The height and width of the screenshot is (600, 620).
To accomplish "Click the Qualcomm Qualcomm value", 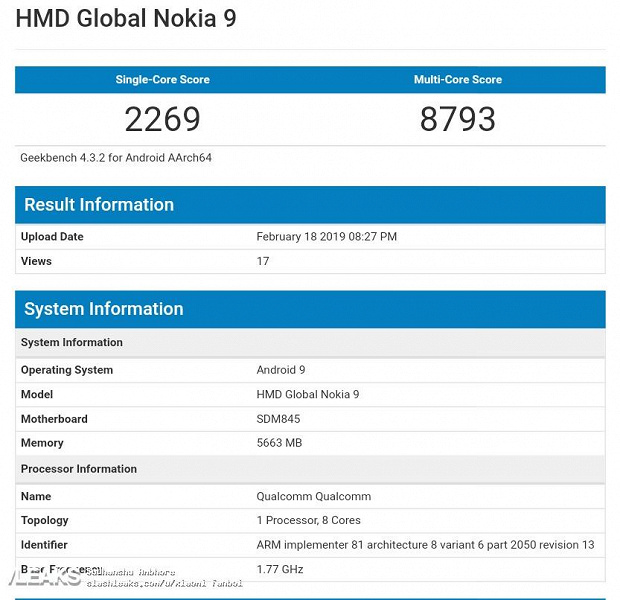I will [x=314, y=496].
